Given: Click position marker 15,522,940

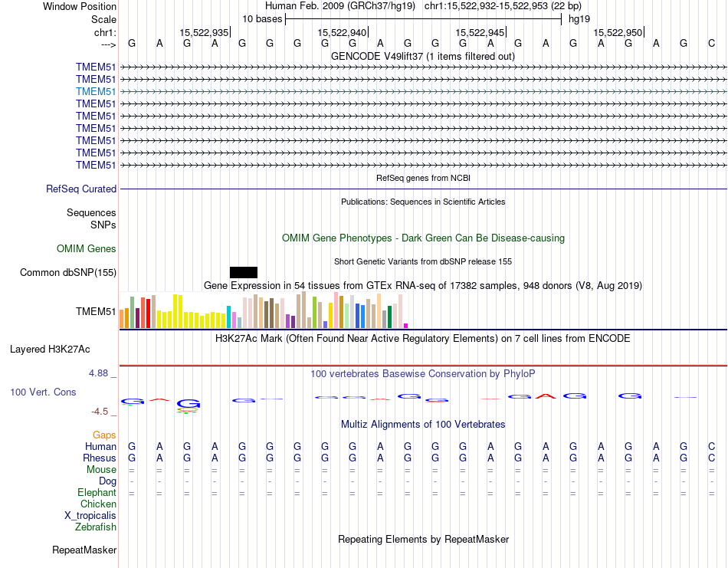Looking at the screenshot, I should (342, 32).
